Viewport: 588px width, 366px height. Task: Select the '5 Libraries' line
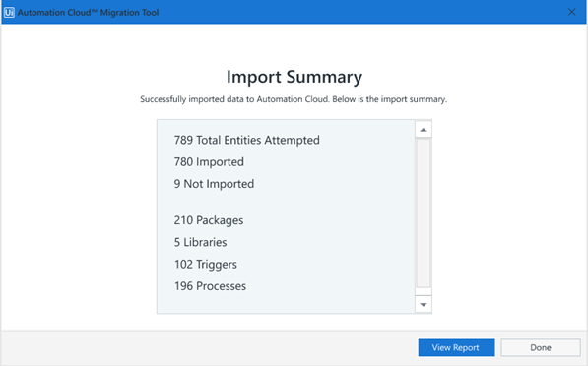click(200, 242)
